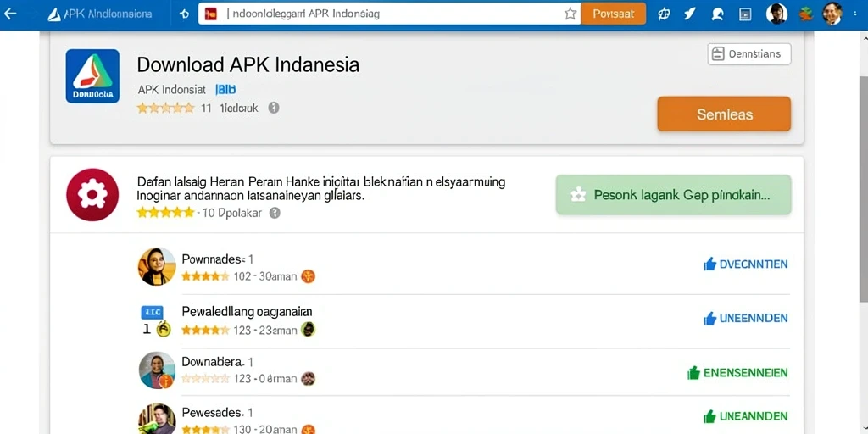Image resolution: width=868 pixels, height=434 pixels.
Task: Click the lightning bolt toolbar icon
Action: 690,14
